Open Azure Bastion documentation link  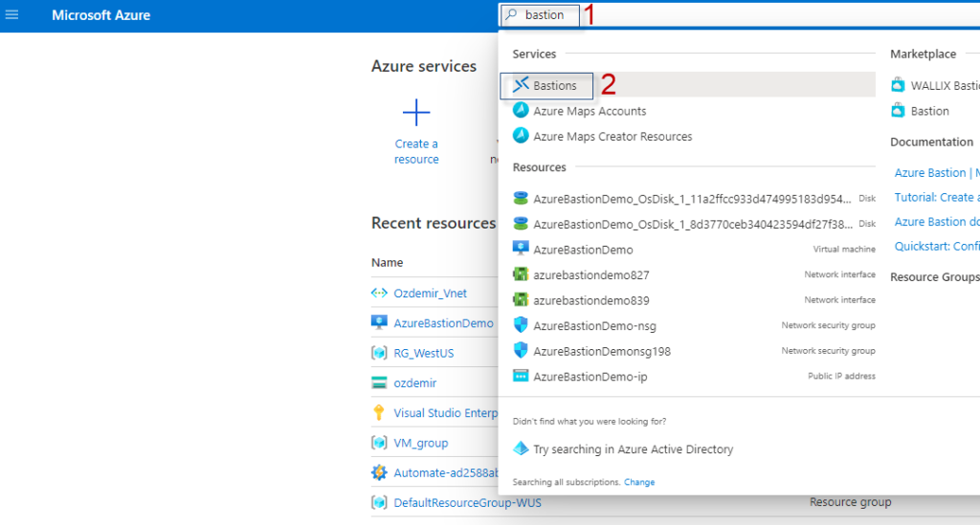coord(937,173)
